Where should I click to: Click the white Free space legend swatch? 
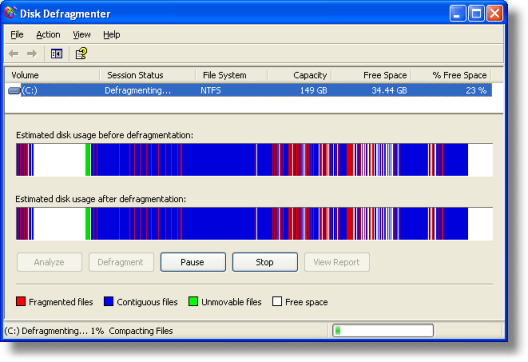point(277,301)
